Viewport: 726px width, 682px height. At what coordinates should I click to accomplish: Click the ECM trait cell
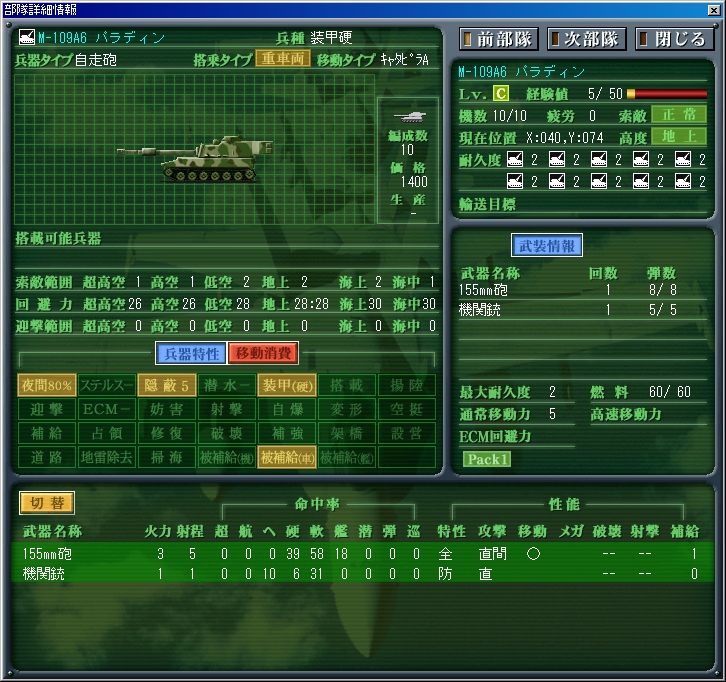click(x=107, y=409)
